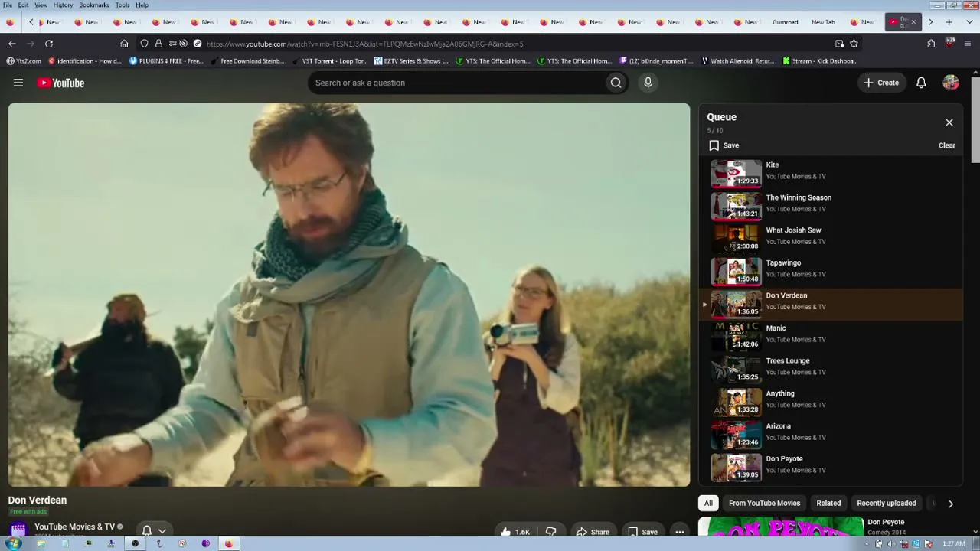
Task: Bookmark this page with the star
Action: 854,44
